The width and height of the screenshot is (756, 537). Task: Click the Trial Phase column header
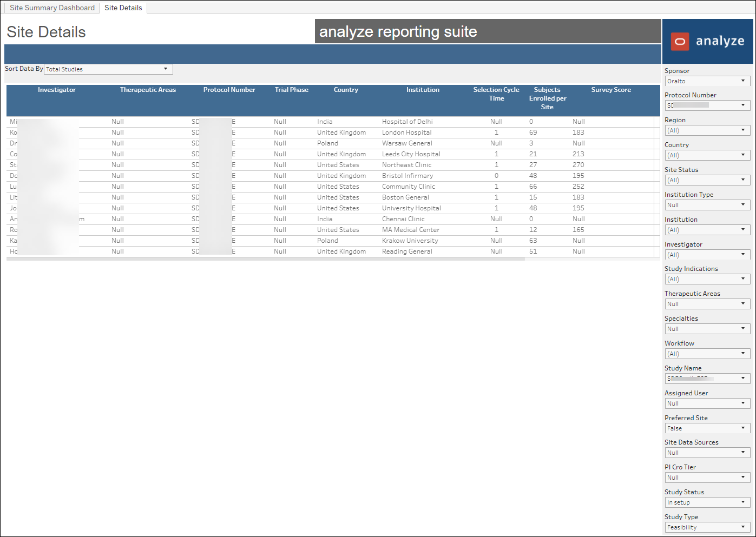point(291,90)
